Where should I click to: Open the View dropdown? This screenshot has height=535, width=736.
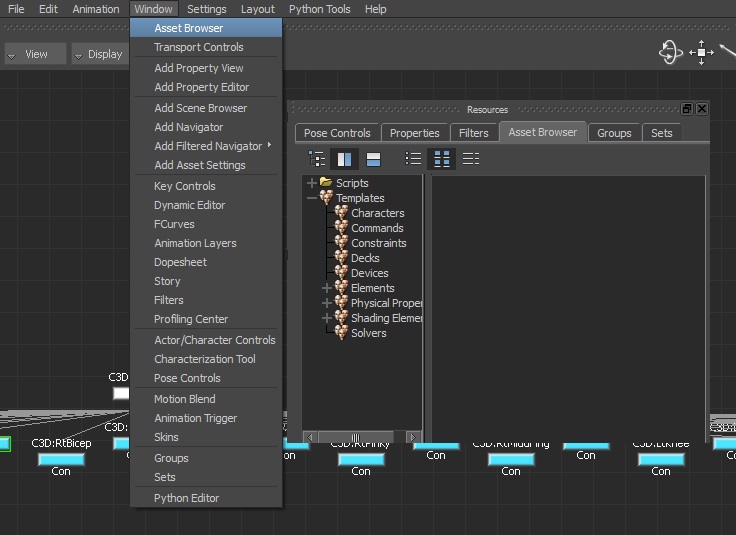36,54
